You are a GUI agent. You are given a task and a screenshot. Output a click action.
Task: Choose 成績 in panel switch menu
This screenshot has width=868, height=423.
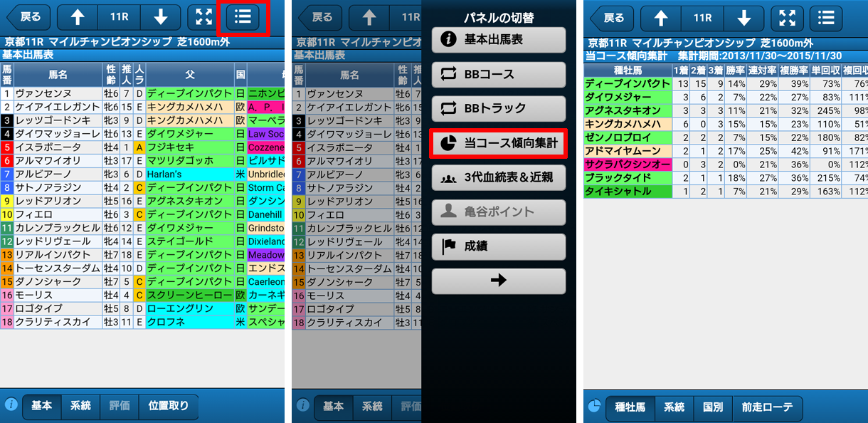(498, 246)
